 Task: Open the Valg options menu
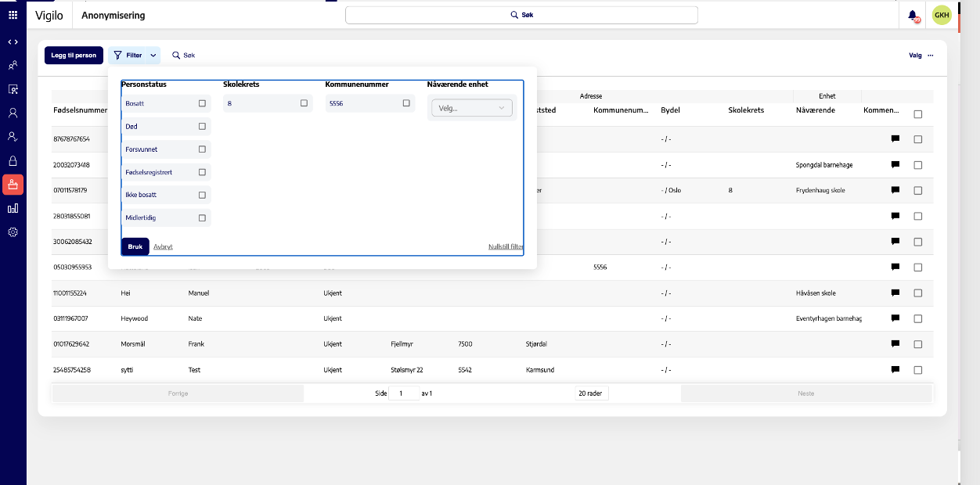921,56
